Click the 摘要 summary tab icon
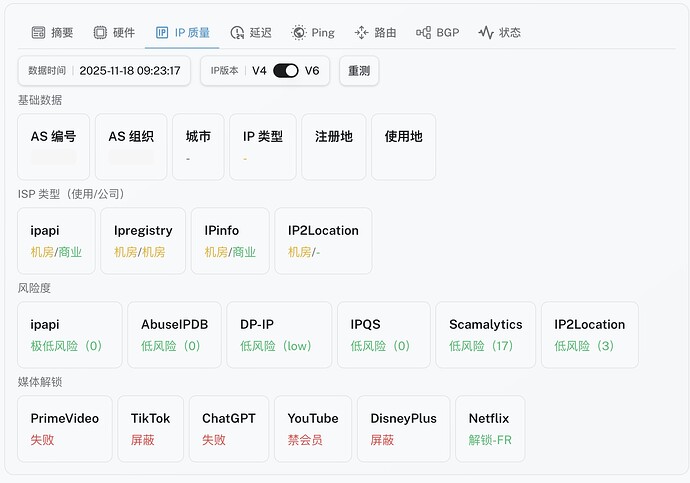Screen dimensions: 690x483 pos(38,33)
